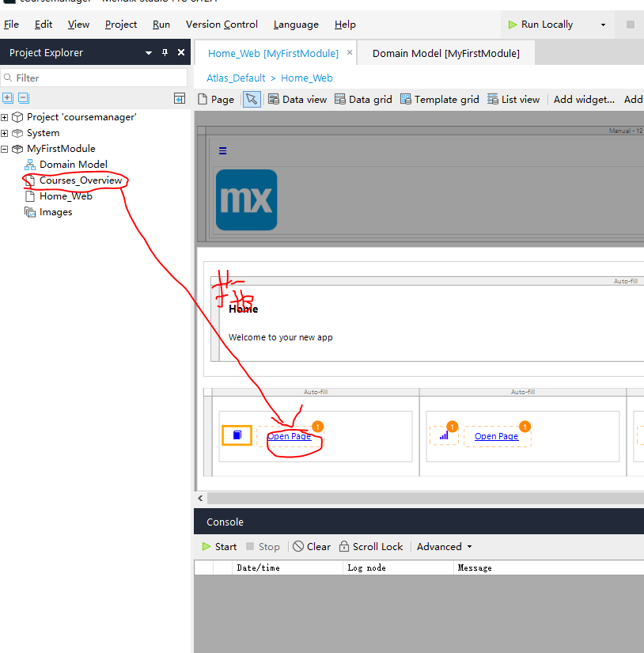
Task: Select MyFirstModule in tree
Action: click(x=61, y=149)
